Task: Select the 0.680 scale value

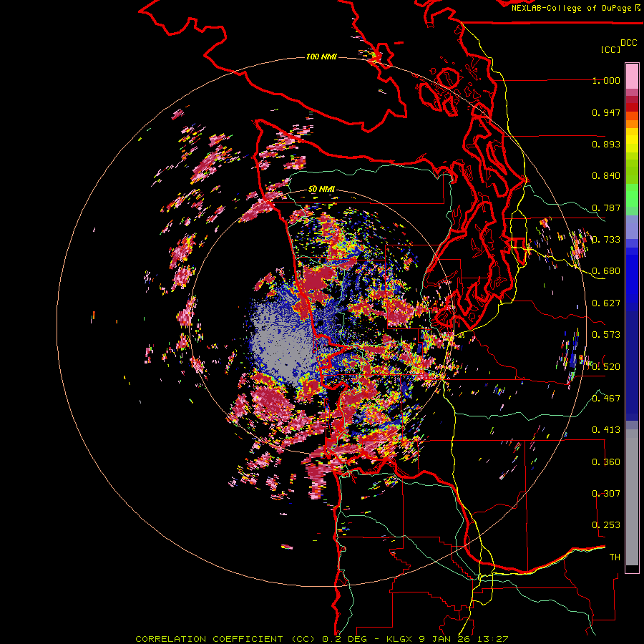Action: [x=606, y=271]
